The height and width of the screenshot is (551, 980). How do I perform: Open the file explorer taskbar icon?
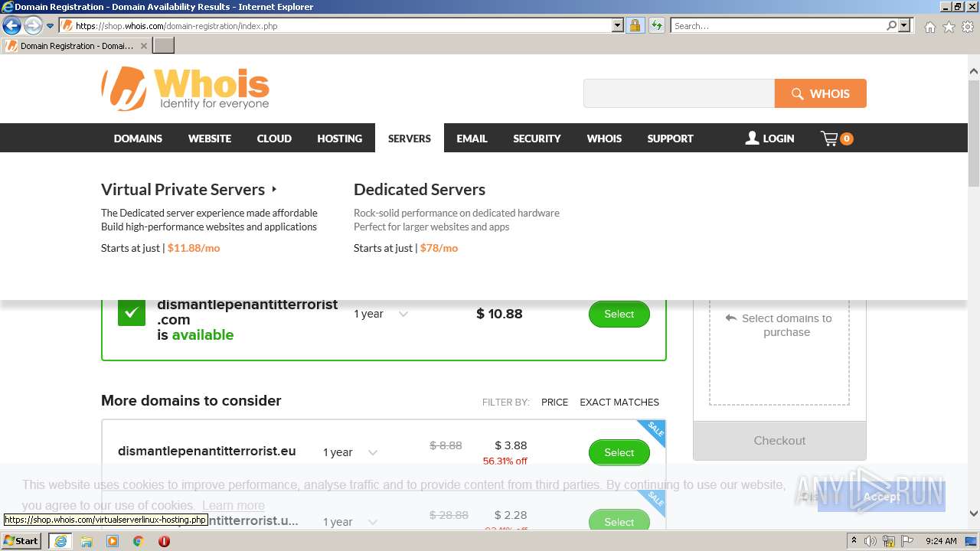click(87, 541)
